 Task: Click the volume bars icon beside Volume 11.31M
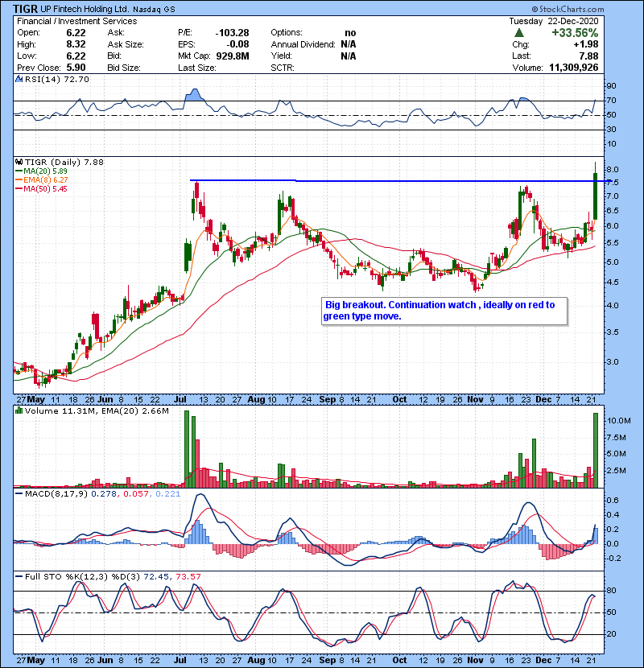[19, 410]
